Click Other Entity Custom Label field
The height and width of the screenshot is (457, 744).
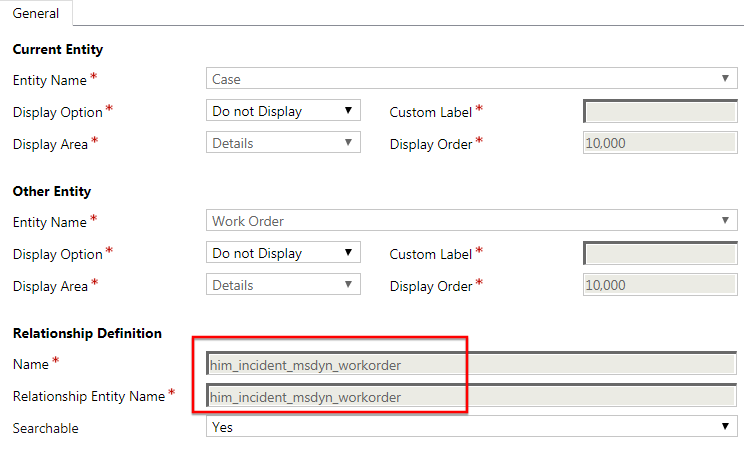660,253
